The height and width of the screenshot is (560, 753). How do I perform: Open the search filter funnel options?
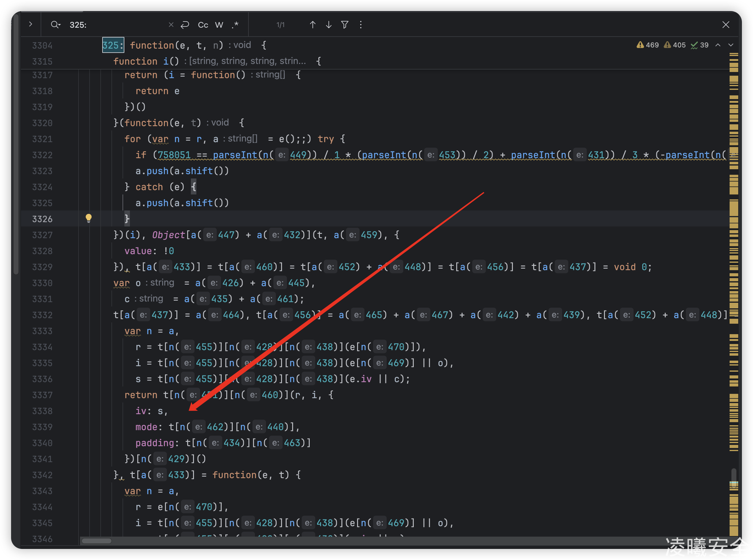[x=344, y=25]
